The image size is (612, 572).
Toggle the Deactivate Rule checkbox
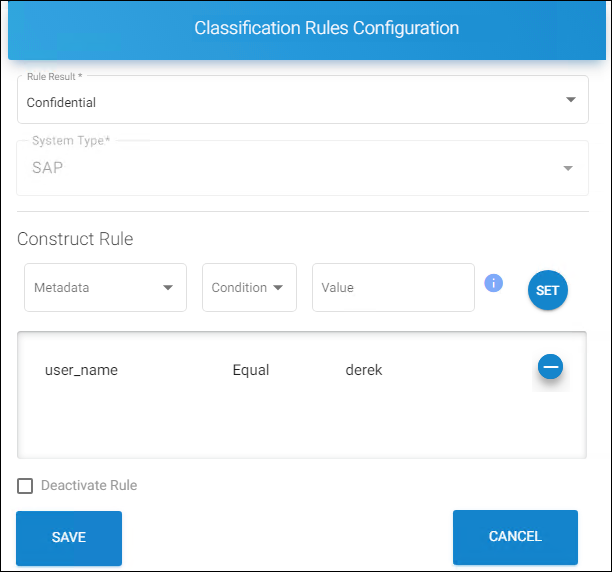pyautogui.click(x=25, y=486)
